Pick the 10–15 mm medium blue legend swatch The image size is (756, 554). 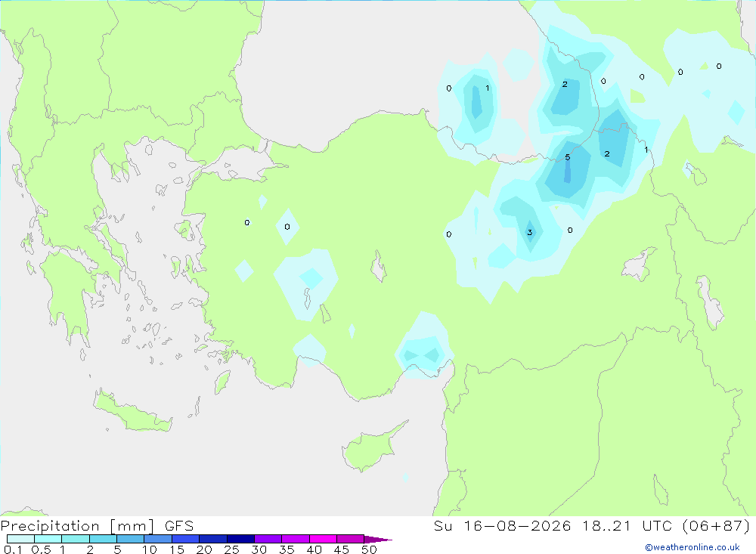[x=158, y=539]
